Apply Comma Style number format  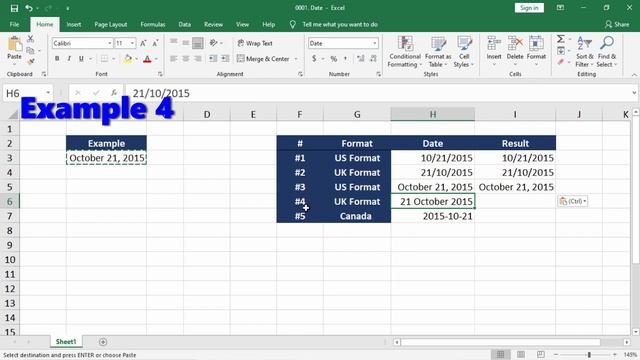click(x=345, y=59)
